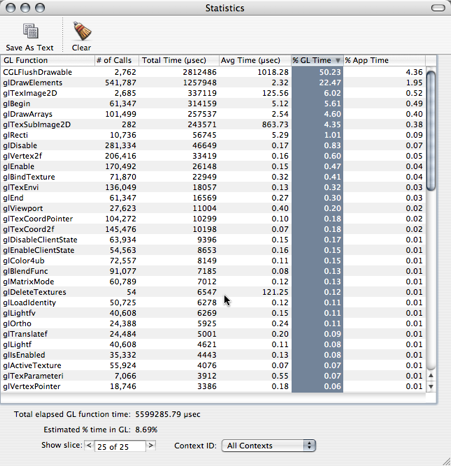Select the glBlendFunc row
The height and width of the screenshot is (466, 451).
coord(213,271)
